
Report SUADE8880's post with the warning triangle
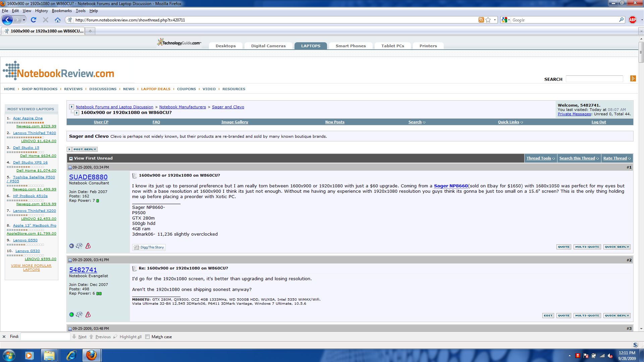88,246
